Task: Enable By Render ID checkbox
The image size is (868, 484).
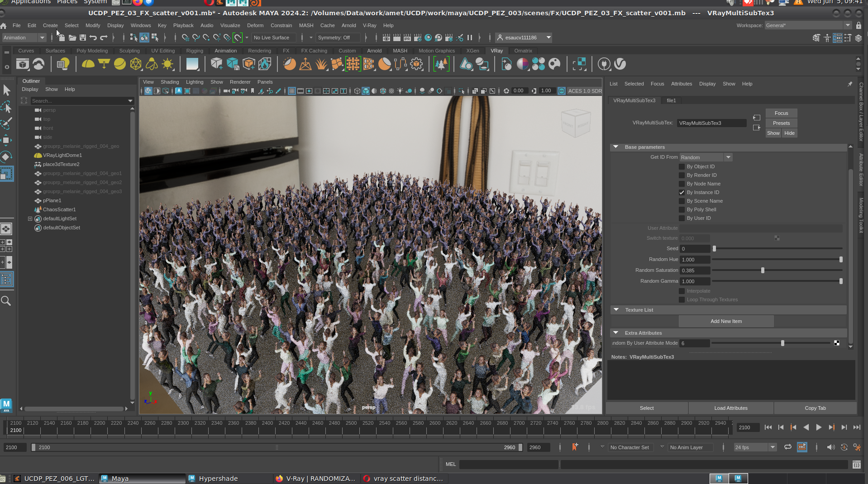Action: (x=682, y=175)
